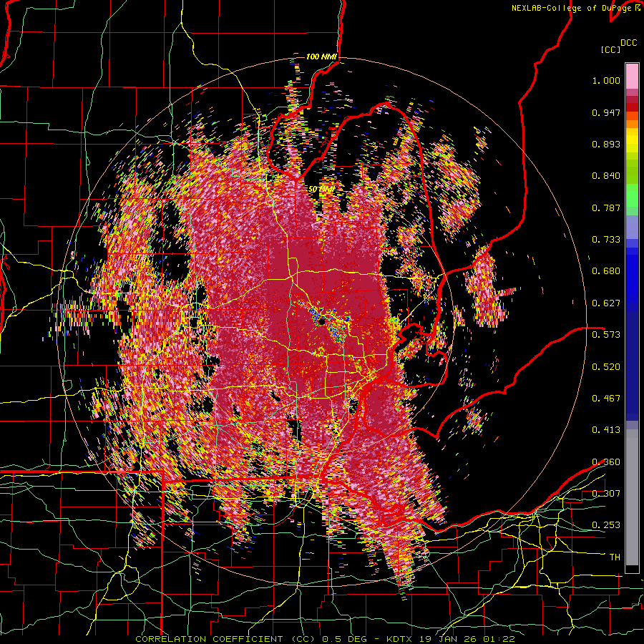Click the 50 NMI range ring label
The image size is (644, 644).
pos(321,190)
